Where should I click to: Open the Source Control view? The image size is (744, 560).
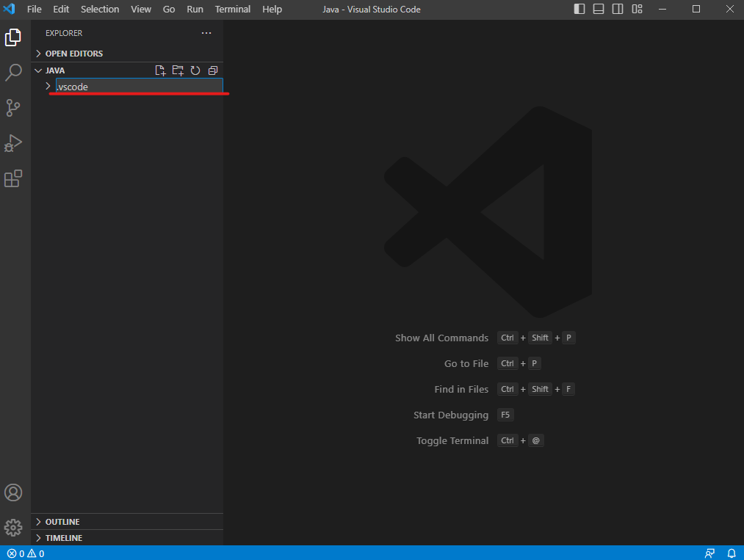(x=13, y=108)
